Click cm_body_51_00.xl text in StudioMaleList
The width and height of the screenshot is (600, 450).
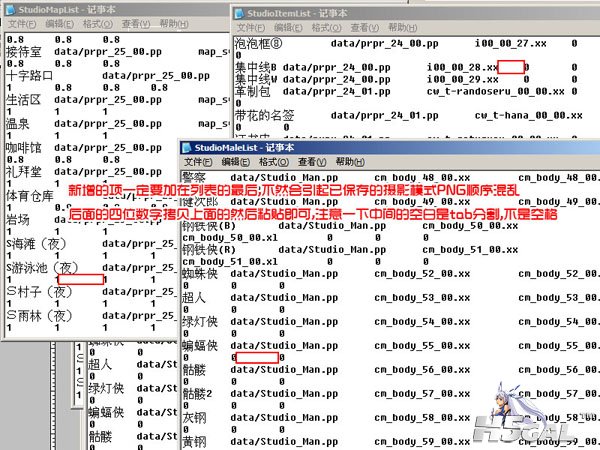click(230, 262)
